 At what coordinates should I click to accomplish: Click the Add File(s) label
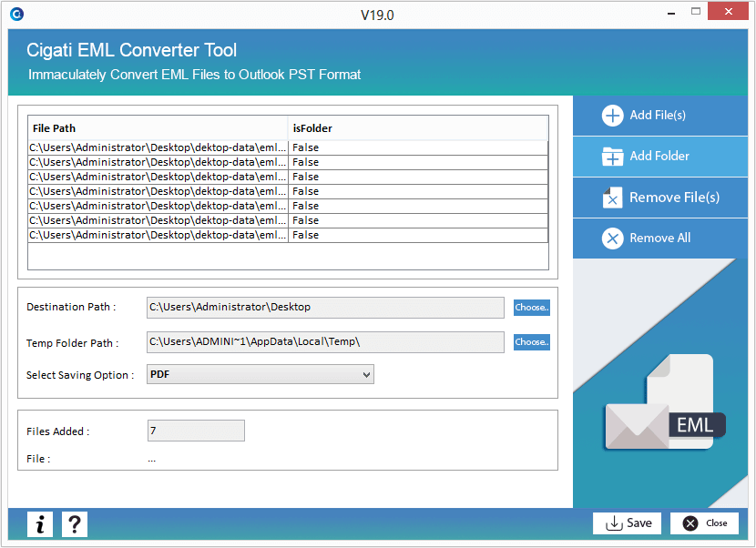(658, 116)
